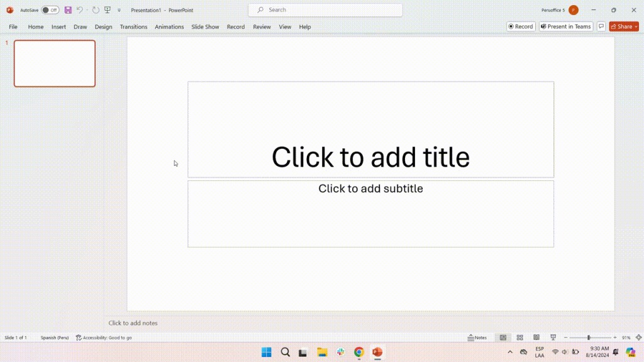
Task: Open the Comments pane icon
Action: (x=601, y=26)
